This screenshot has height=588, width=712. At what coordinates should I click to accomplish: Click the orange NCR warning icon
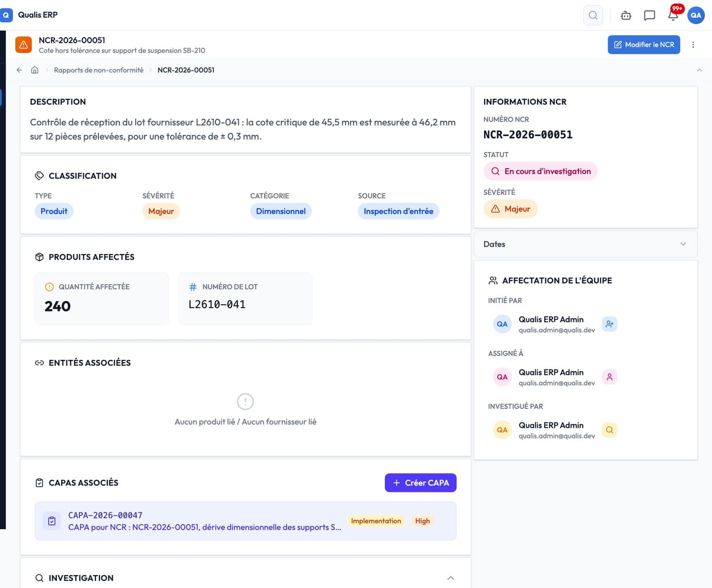[x=24, y=45]
